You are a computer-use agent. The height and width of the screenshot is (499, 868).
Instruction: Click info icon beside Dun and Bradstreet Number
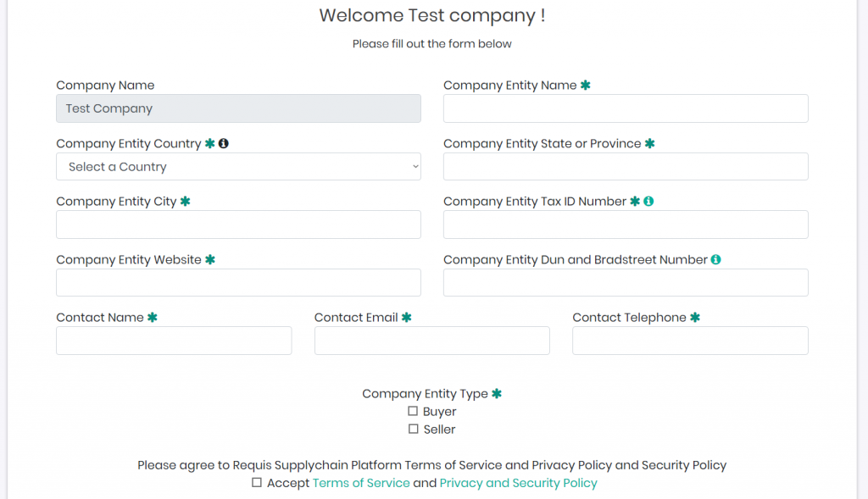coord(715,260)
